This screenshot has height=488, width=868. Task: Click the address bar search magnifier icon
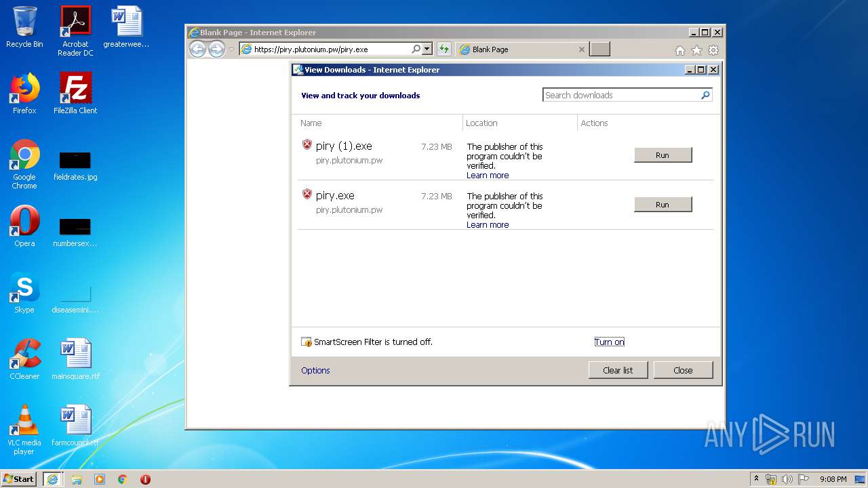(x=416, y=49)
